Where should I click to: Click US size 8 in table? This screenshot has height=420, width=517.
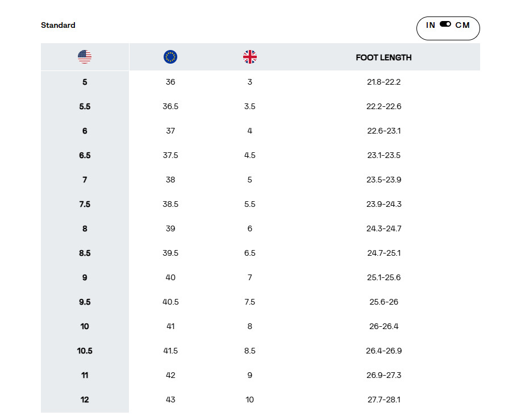(x=85, y=228)
